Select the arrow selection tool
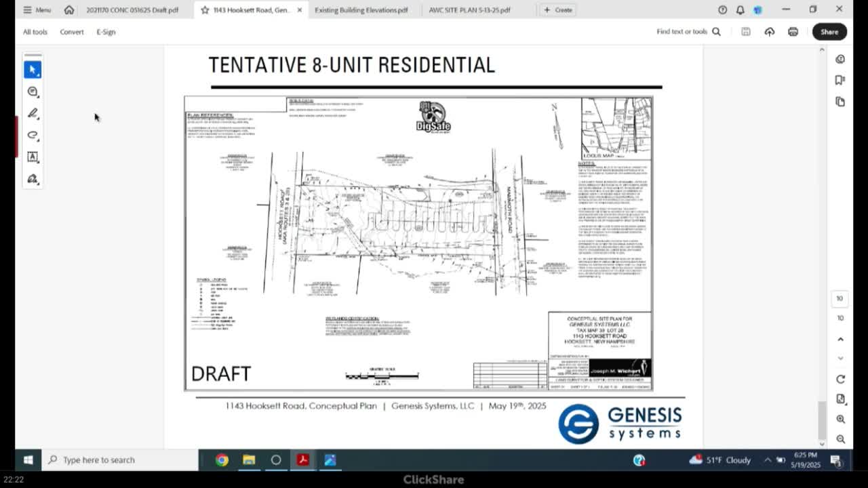The width and height of the screenshot is (868, 488). (x=33, y=70)
